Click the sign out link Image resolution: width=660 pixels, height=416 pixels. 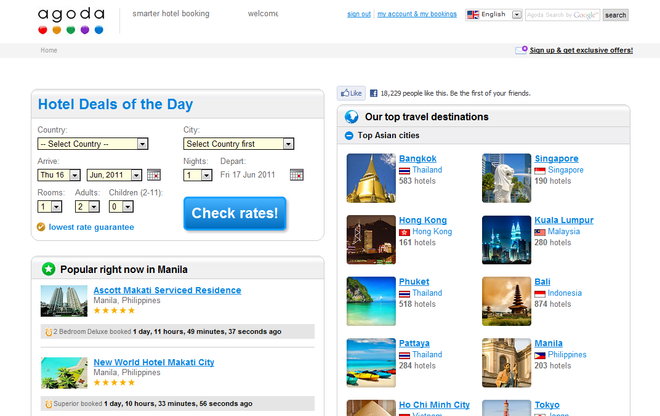pos(358,15)
